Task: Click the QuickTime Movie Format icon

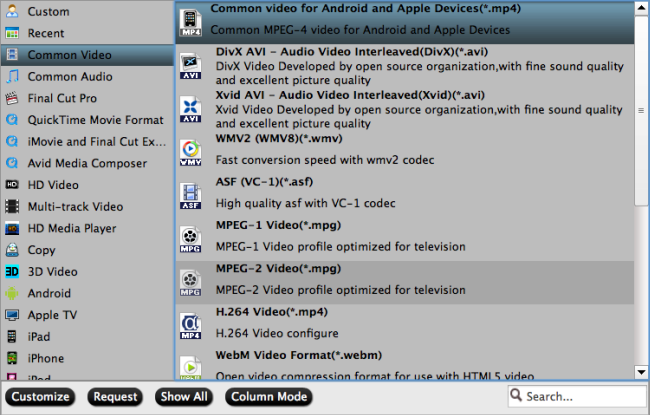Action: (12, 120)
